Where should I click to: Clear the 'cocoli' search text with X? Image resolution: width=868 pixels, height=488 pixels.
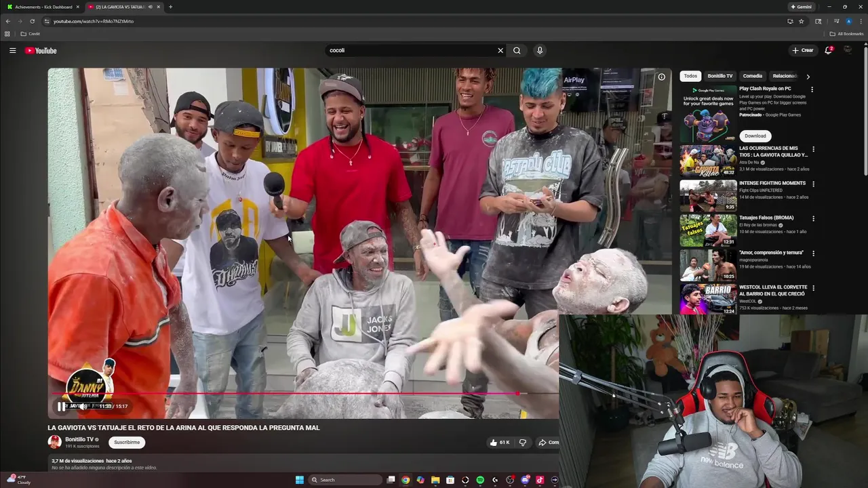(500, 50)
